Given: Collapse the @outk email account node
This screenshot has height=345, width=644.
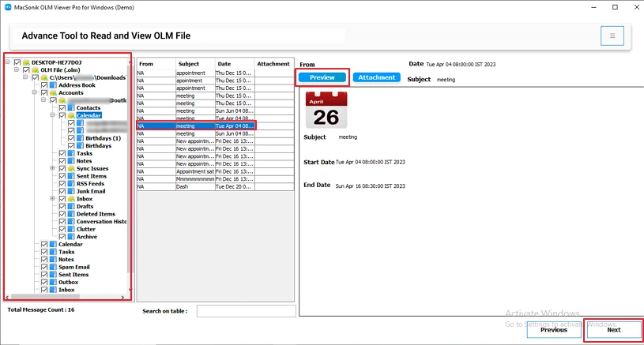Looking at the screenshot, I should [43, 99].
